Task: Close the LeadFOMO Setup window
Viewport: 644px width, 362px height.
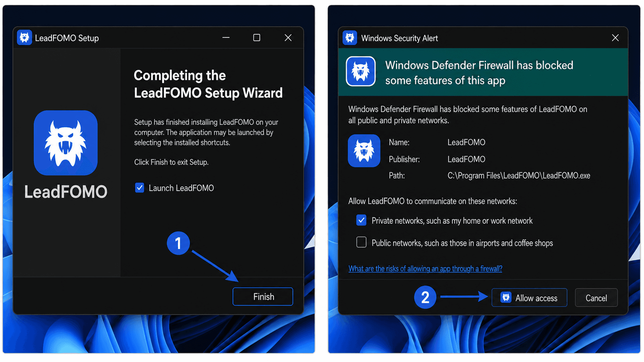Action: [x=288, y=38]
